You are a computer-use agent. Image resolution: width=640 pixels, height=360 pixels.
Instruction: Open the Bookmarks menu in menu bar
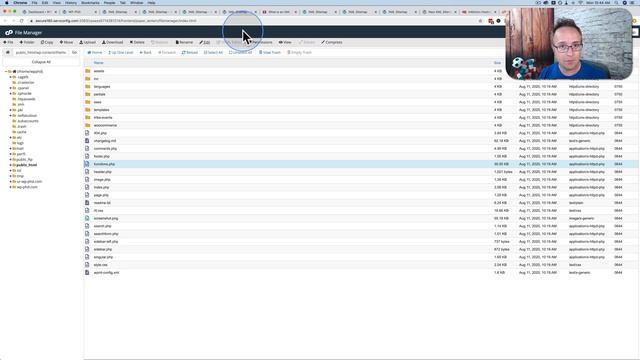(x=90, y=3)
